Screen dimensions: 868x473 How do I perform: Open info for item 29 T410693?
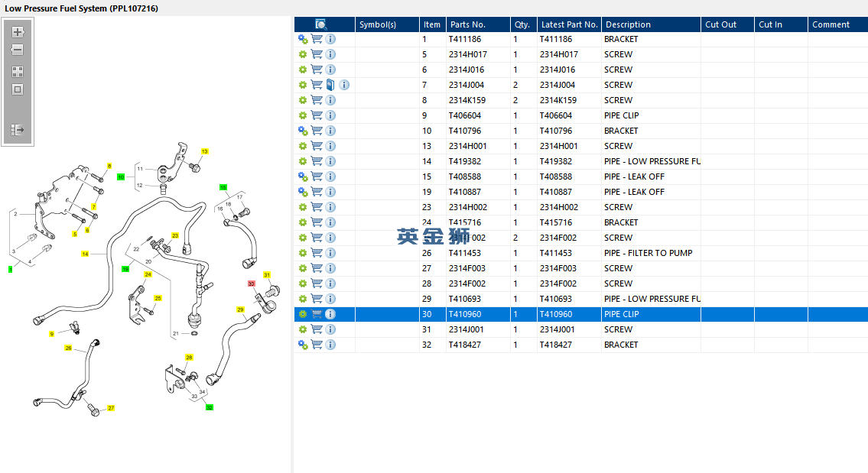[330, 299]
